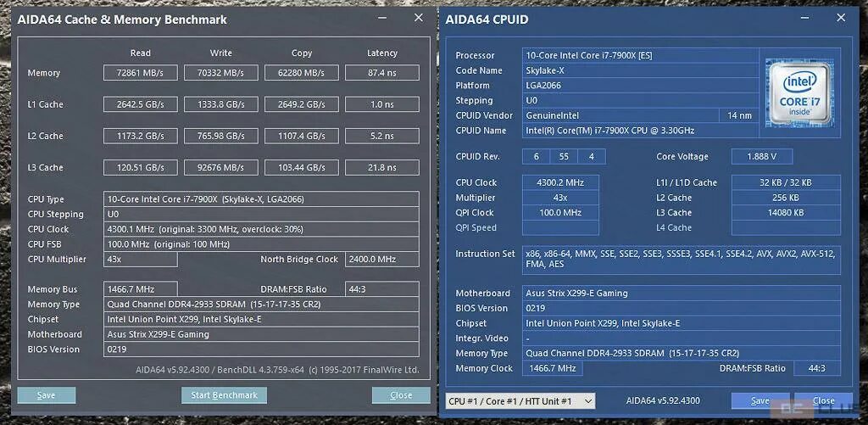Click the CPU Multiplier 43x field in Benchmark window
This screenshot has width=868, height=425.
click(141, 259)
